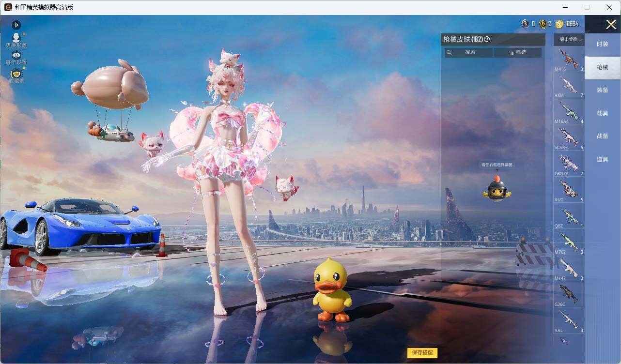Choose the G36C weapon entry
621x364 pixels.
point(569,294)
